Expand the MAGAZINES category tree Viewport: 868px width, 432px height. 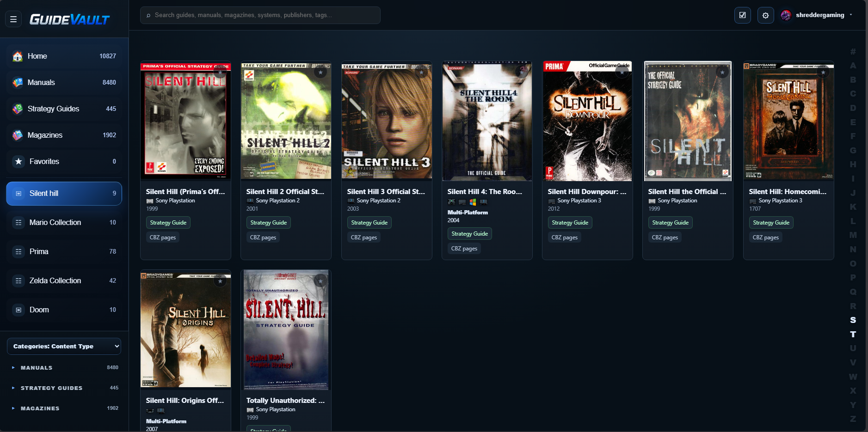[x=13, y=408]
